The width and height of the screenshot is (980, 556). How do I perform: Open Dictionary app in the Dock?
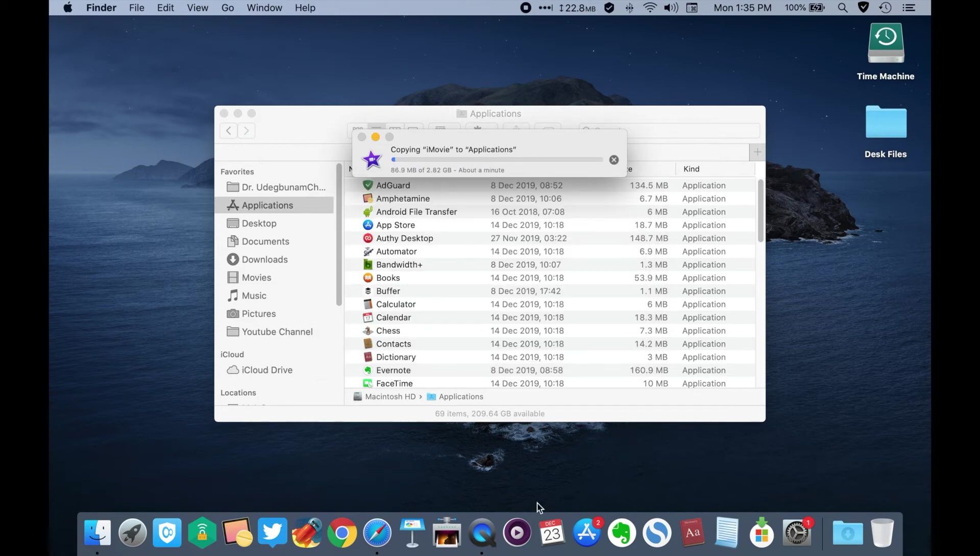(692, 533)
